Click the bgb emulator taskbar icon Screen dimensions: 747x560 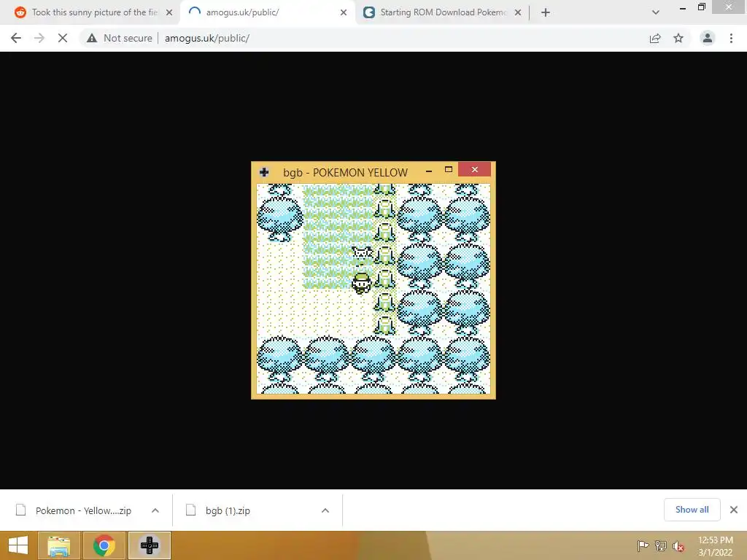pos(149,545)
